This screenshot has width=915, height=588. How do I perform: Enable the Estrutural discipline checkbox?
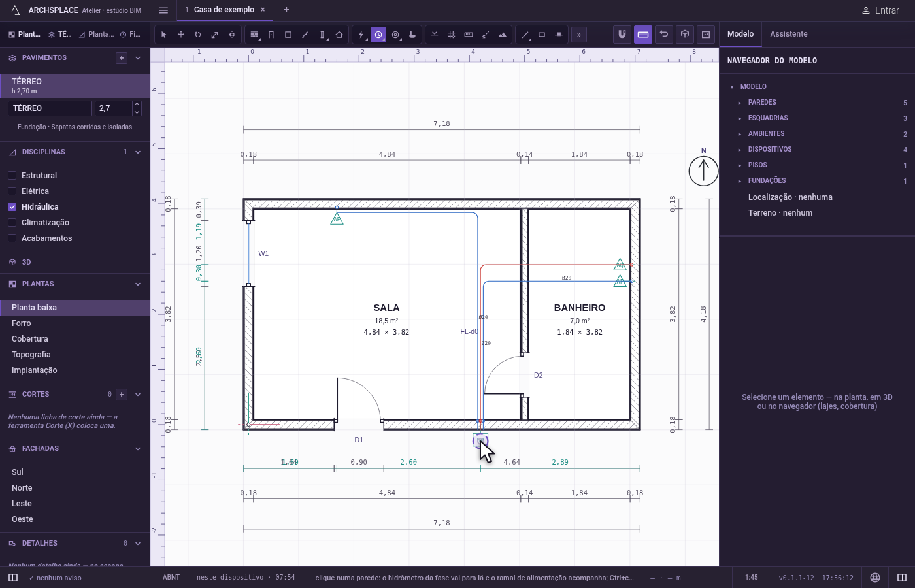pos(12,176)
